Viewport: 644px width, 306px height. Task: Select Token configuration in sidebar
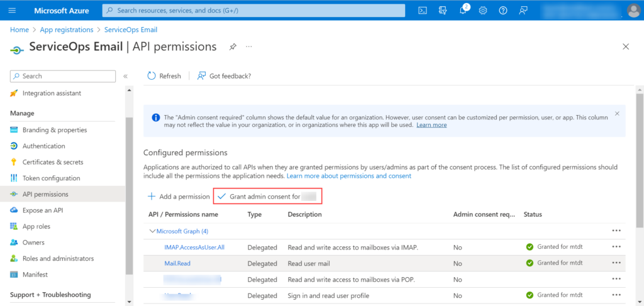pos(51,178)
